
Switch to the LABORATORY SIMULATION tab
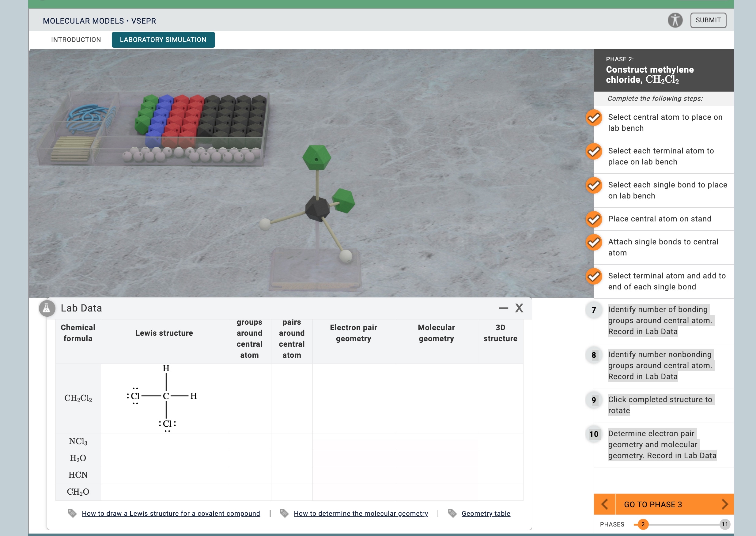click(x=163, y=40)
